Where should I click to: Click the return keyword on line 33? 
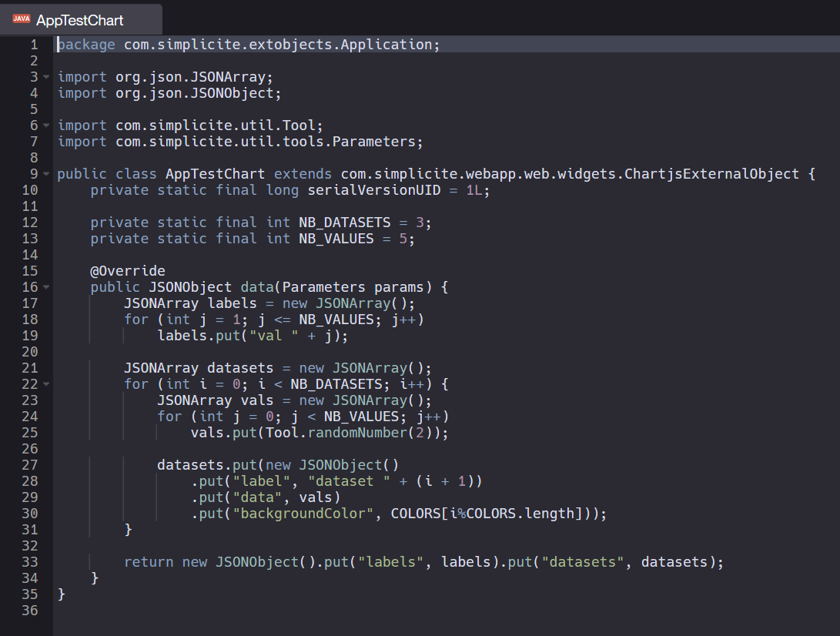149,562
